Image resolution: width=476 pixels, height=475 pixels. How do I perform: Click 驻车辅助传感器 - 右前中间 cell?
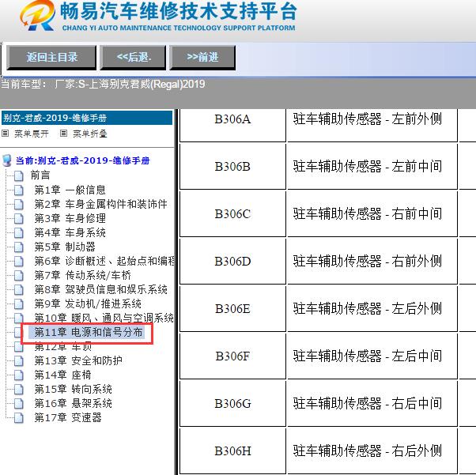372,213
